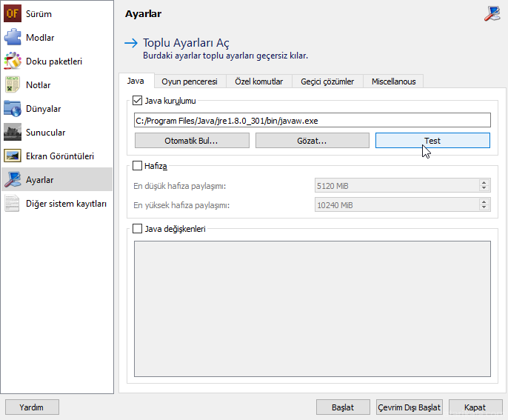Click the Yardım button
Viewport: 508px width, 420px height.
(32, 407)
